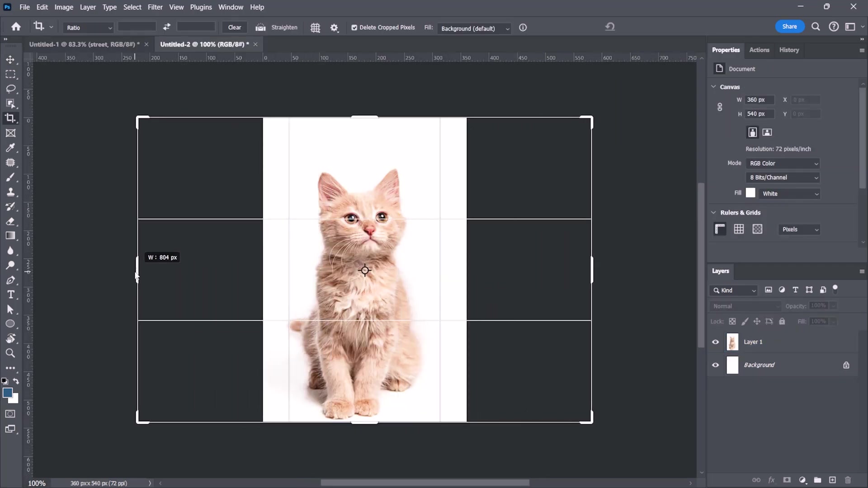Switch to the Actions panel tab
868x488 pixels.
(x=759, y=50)
